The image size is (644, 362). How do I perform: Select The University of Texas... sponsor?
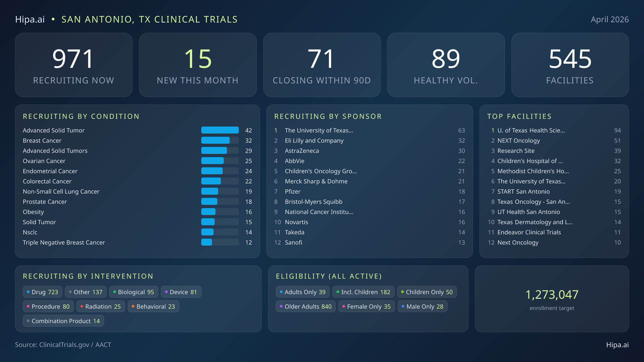369,130
